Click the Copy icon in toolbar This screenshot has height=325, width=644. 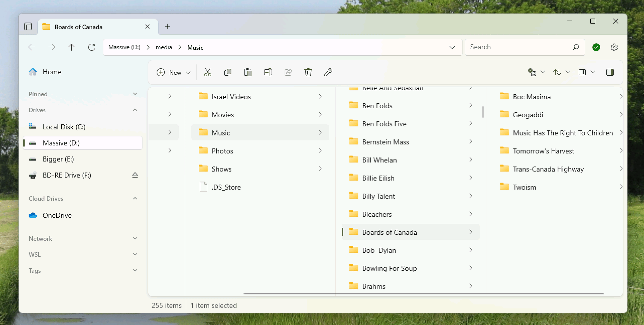[x=228, y=72]
